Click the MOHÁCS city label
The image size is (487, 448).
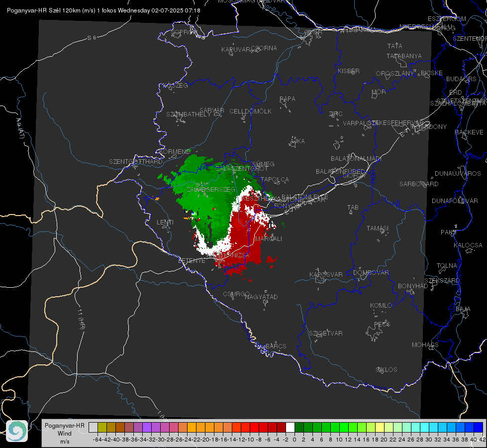coord(425,345)
